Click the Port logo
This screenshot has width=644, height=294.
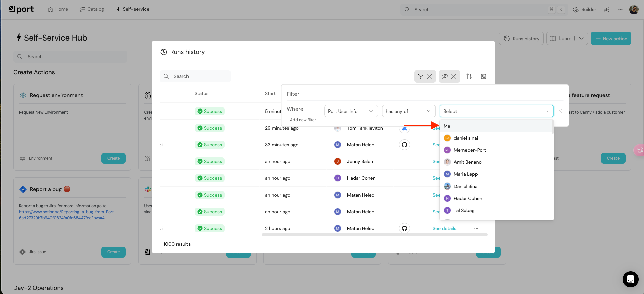21,9
